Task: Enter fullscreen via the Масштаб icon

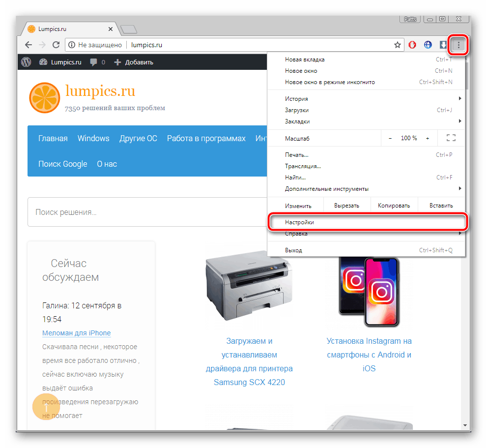Action: [x=451, y=138]
